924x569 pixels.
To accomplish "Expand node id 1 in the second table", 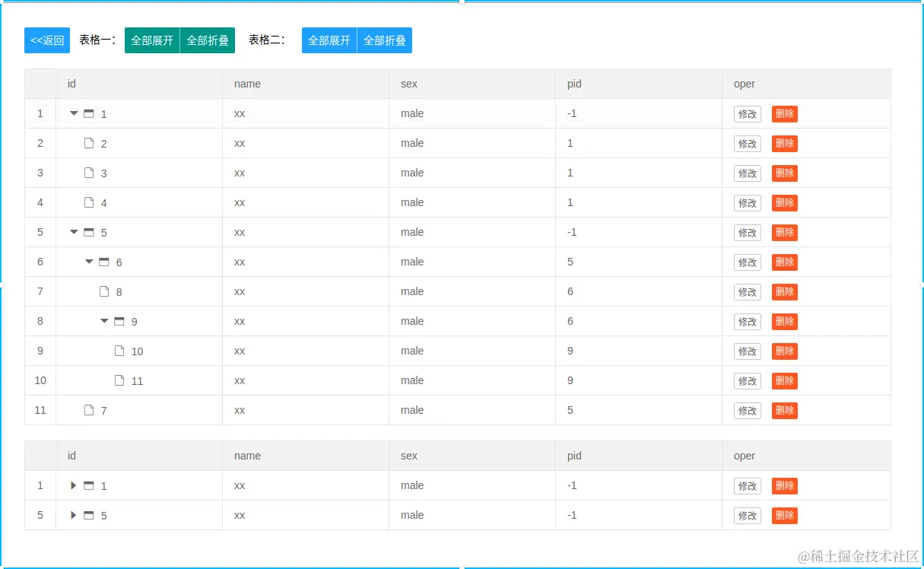I will click(x=74, y=485).
